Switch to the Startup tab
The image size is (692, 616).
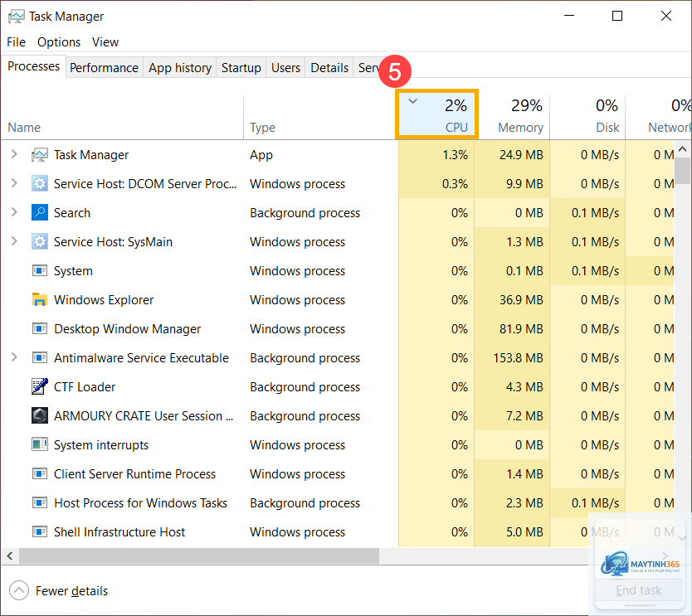pyautogui.click(x=241, y=68)
